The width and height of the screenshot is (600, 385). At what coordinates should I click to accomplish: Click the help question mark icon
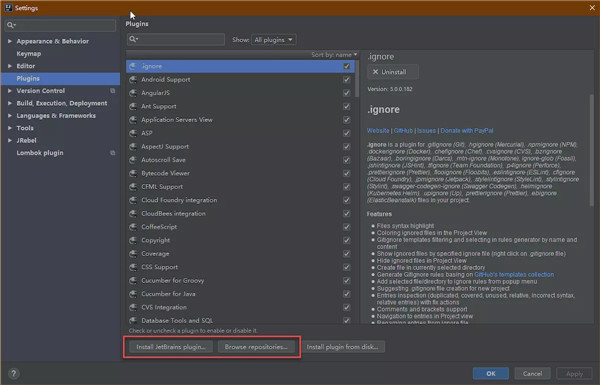[13, 374]
